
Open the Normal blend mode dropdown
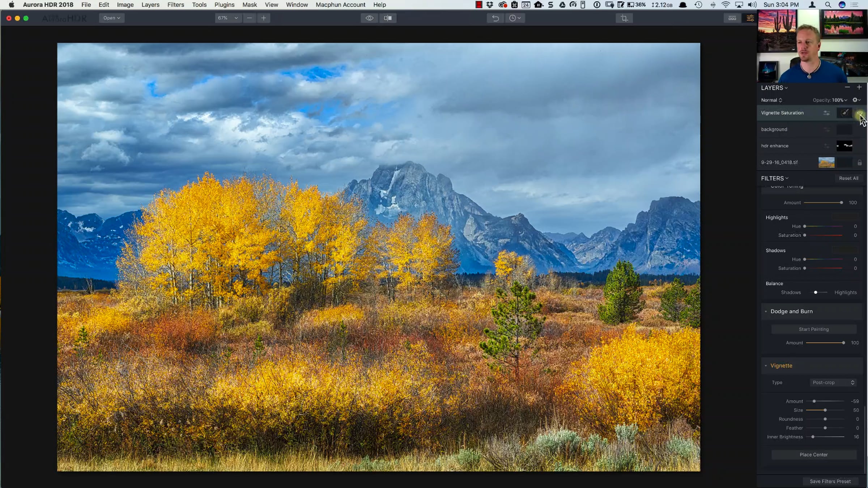coord(771,100)
